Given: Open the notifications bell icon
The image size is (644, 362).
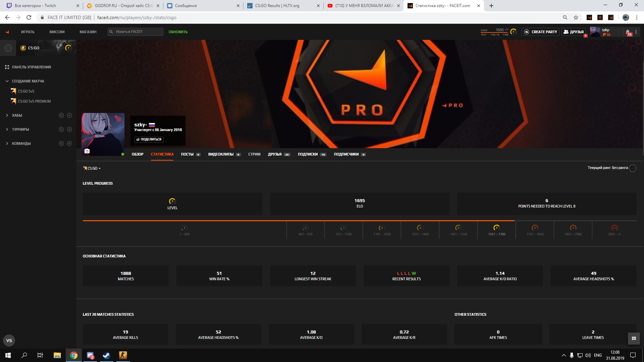Looking at the screenshot, I should 628,32.
